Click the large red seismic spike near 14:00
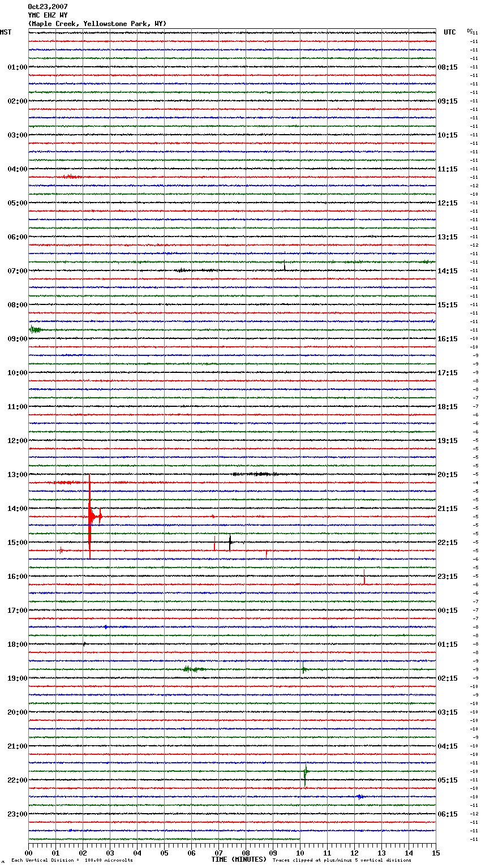Image resolution: width=481 pixels, height=868 pixels. [x=90, y=517]
